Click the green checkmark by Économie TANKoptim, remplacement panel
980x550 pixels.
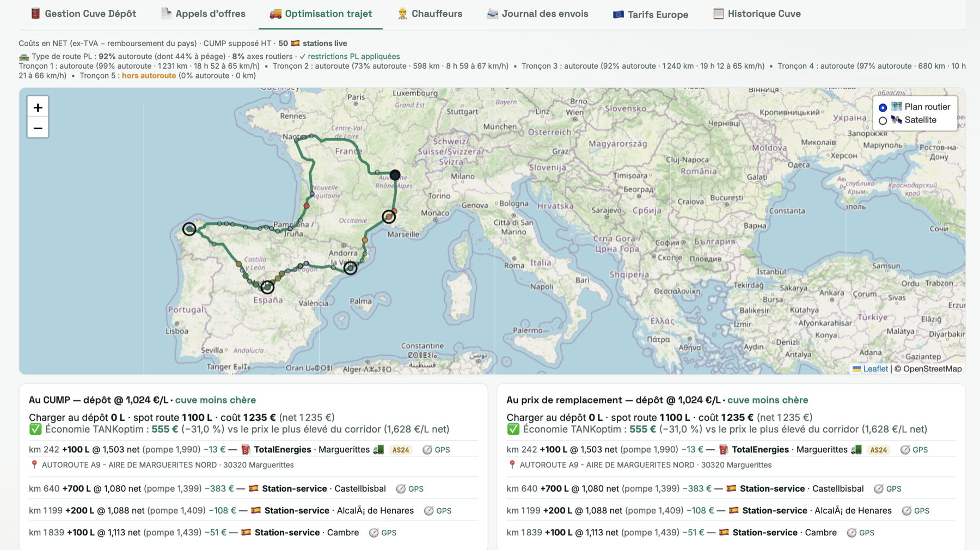[x=513, y=429]
